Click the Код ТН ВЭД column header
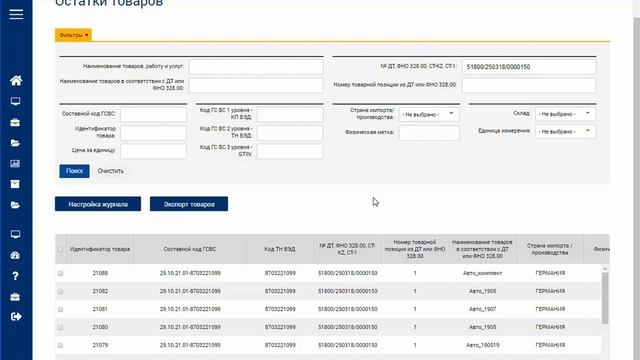 click(280, 249)
